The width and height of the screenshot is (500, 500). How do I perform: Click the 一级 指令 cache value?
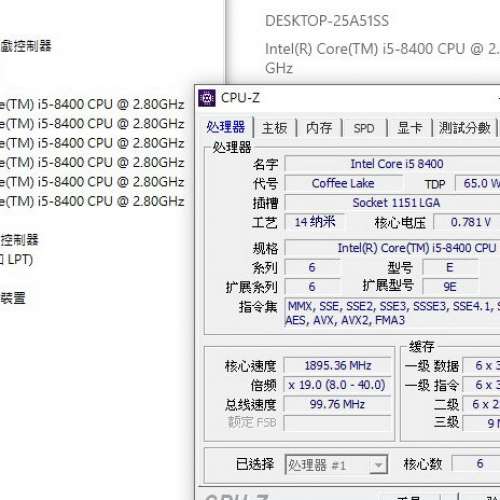coord(482,385)
